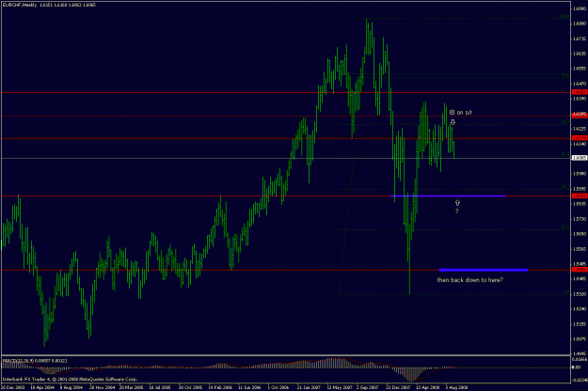Click the 3 Aug 2008 date label
This screenshot has height=391, width=588.
pyautogui.click(x=456, y=387)
